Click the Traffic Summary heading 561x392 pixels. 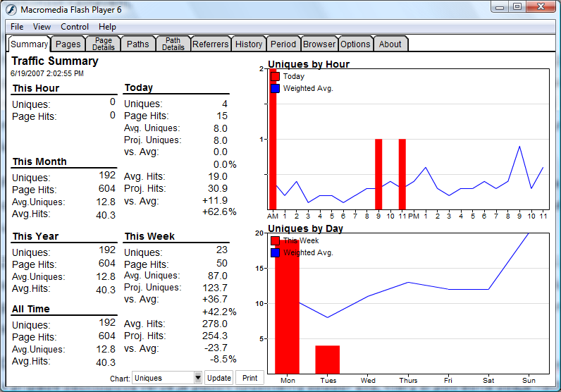coord(55,61)
